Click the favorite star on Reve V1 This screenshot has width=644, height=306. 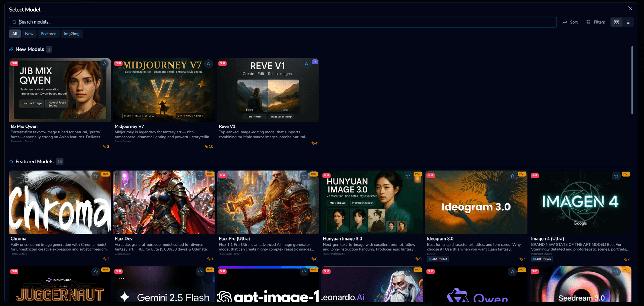pos(306,64)
